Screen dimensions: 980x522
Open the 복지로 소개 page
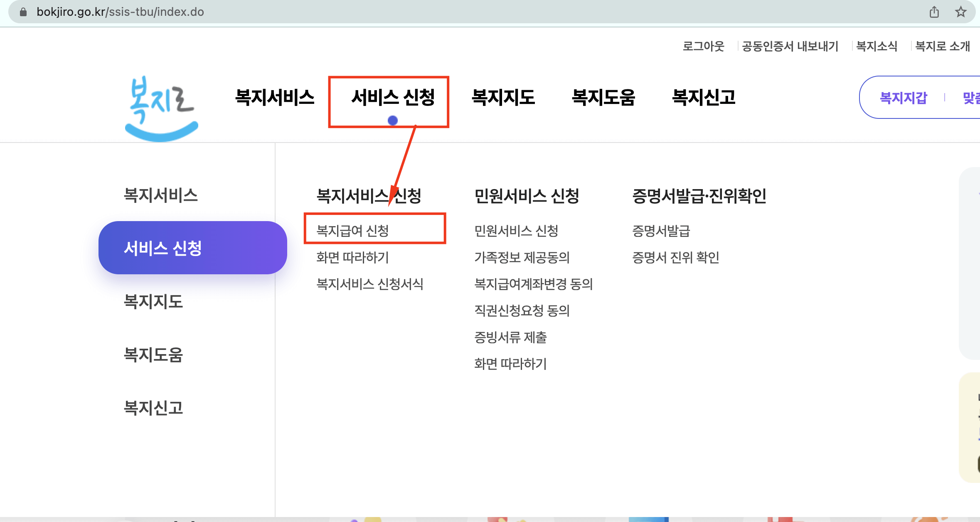(x=941, y=46)
